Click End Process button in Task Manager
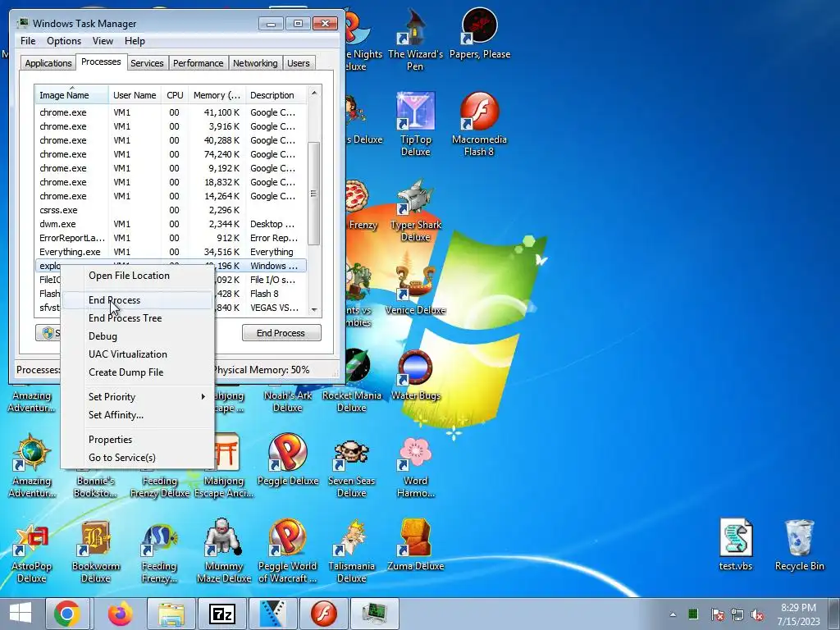The width and height of the screenshot is (840, 630). pyautogui.click(x=281, y=333)
